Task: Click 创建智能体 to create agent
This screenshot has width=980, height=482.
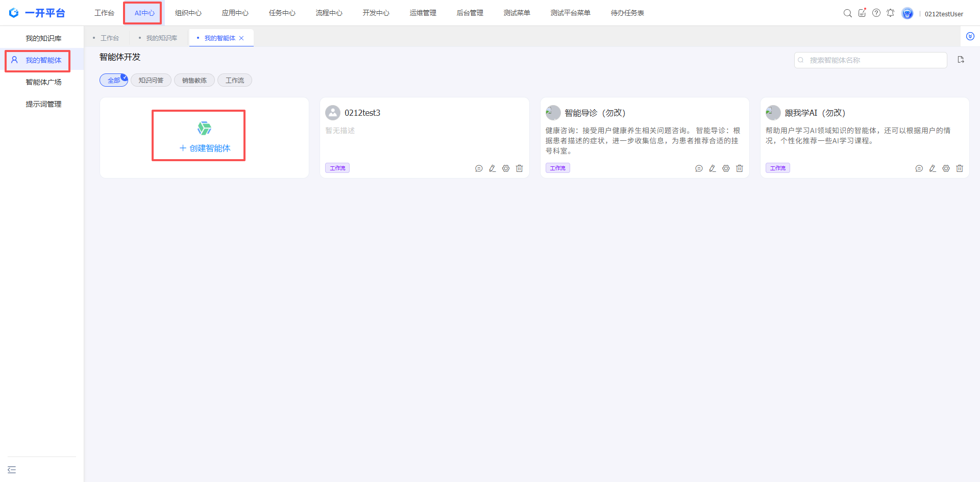Action: point(205,148)
